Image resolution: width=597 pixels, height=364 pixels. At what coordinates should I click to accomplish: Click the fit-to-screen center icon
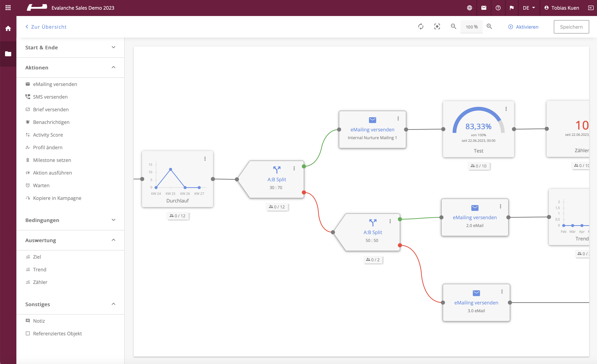coord(437,27)
